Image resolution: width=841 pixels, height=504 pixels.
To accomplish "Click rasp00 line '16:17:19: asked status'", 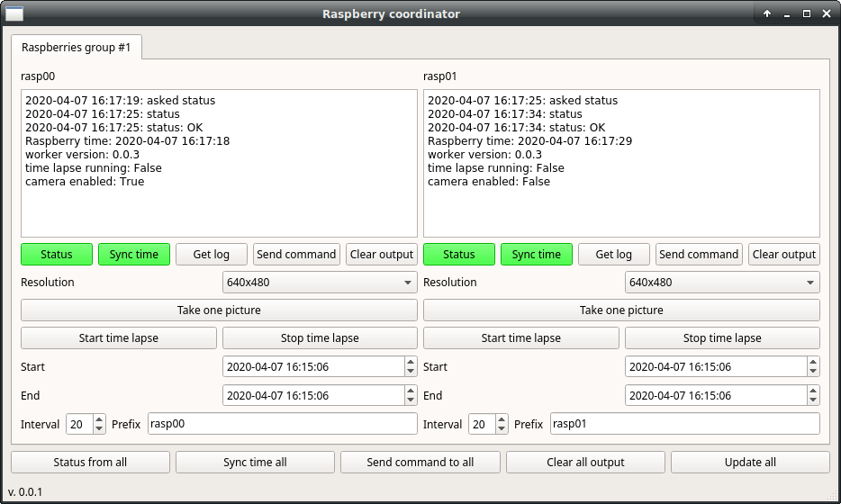I will (x=153, y=101).
